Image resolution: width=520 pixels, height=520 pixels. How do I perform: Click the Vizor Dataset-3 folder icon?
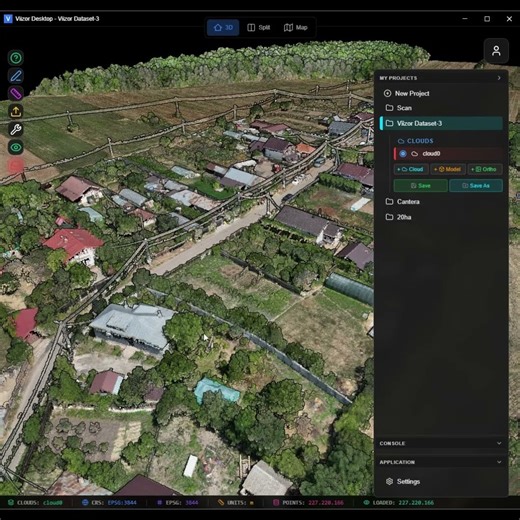point(389,123)
